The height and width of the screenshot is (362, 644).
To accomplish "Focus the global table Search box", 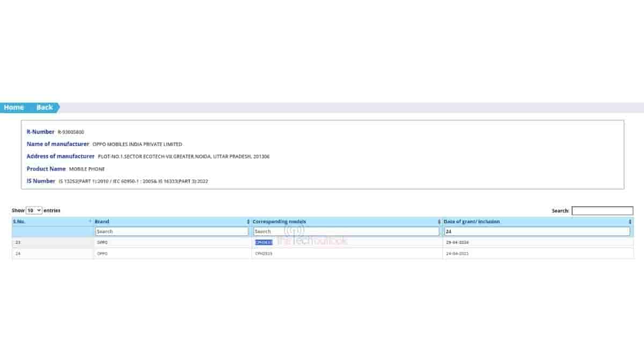I will pyautogui.click(x=602, y=211).
